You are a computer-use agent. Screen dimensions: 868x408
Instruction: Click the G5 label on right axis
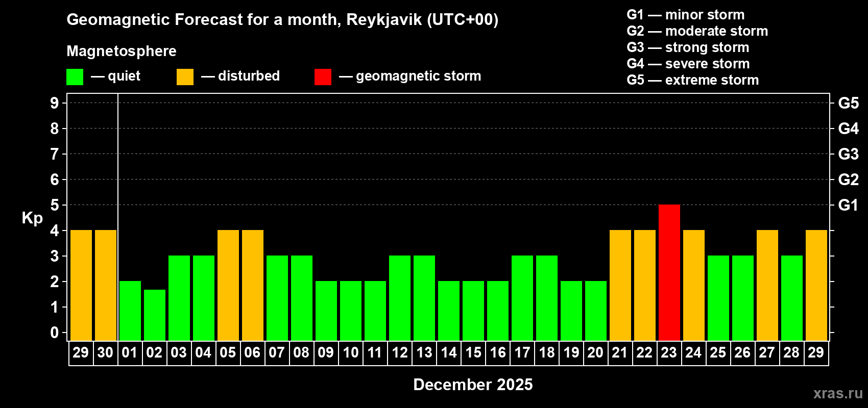848,103
